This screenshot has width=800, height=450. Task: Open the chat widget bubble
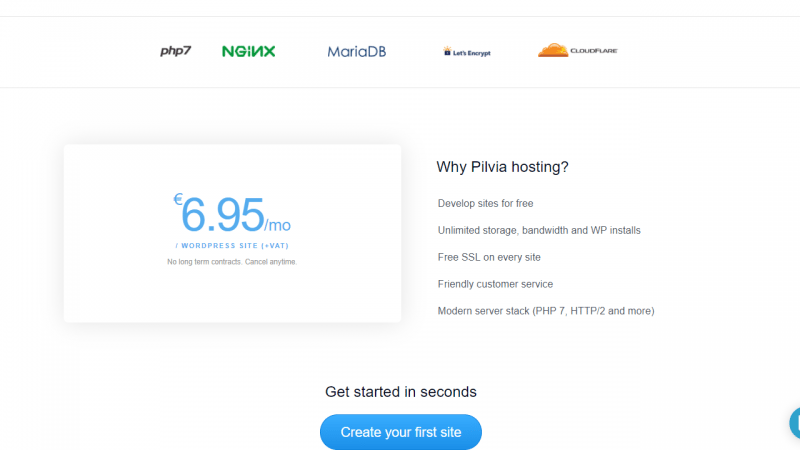click(x=794, y=423)
